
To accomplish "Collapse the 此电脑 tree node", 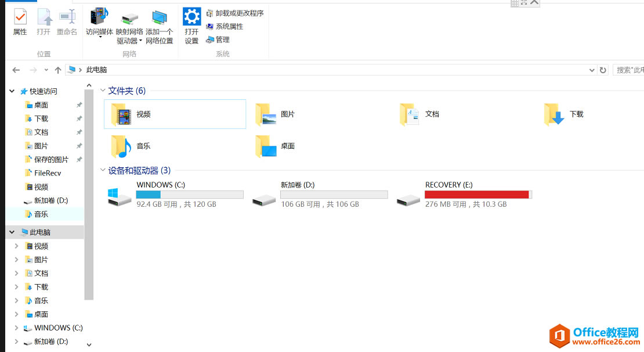I will pyautogui.click(x=12, y=232).
